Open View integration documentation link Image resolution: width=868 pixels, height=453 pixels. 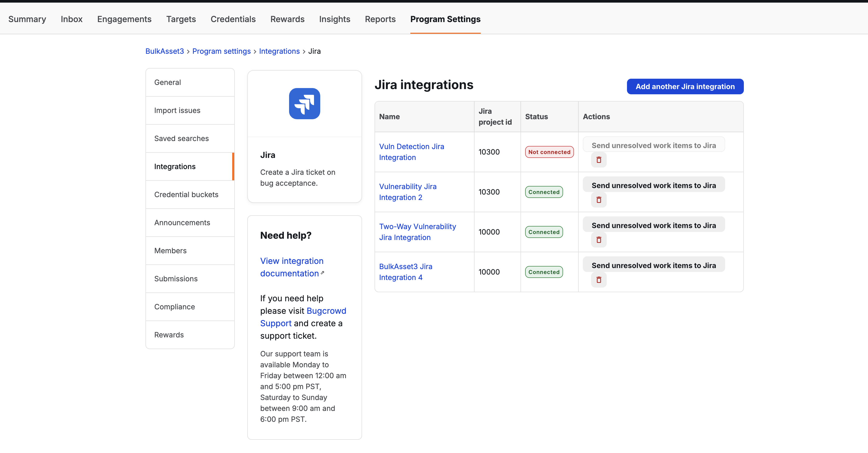(292, 267)
